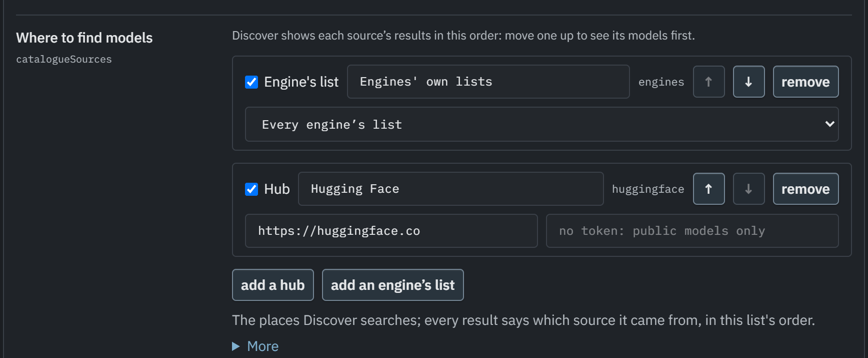The width and height of the screenshot is (868, 358).
Task: Click the add a hub button
Action: tap(272, 285)
